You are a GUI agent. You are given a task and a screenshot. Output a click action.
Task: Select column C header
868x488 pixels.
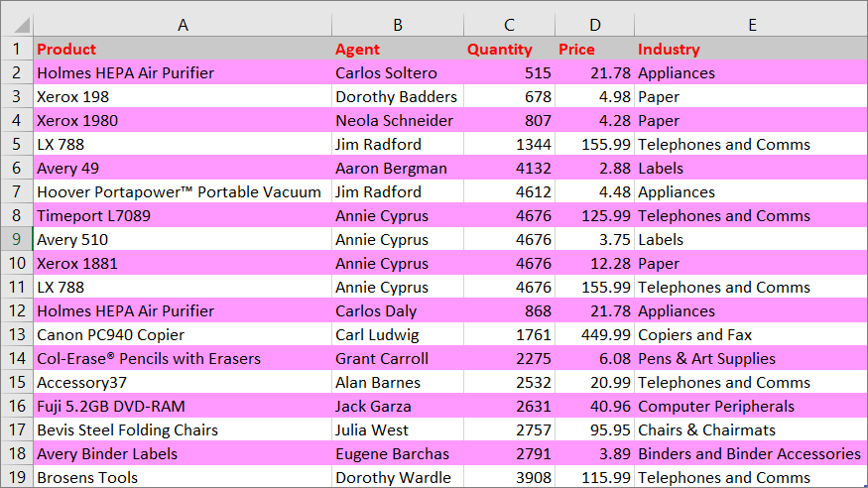coord(509,25)
